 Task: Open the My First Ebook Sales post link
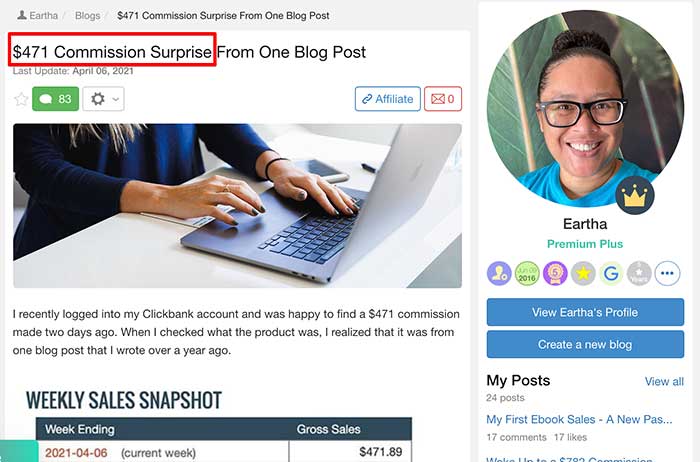pyautogui.click(x=579, y=420)
